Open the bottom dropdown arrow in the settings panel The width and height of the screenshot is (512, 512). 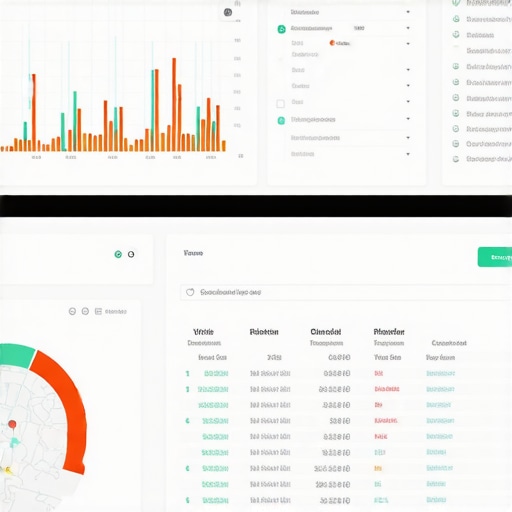[x=408, y=154]
